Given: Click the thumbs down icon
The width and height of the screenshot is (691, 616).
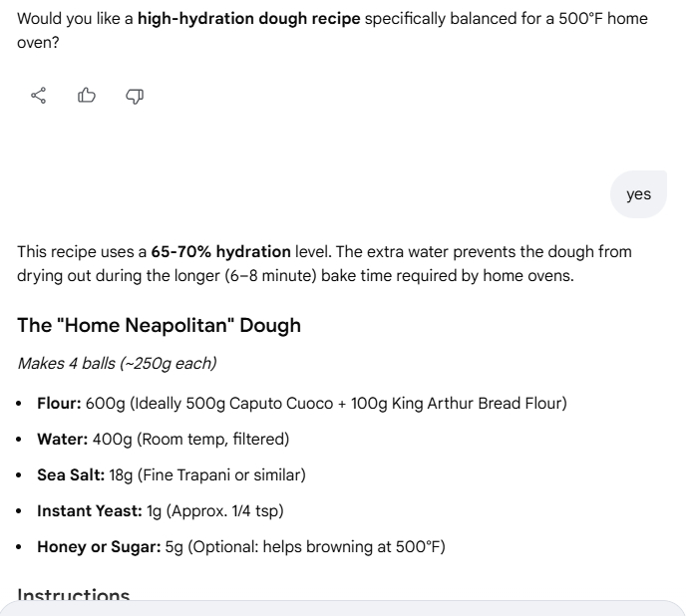Looking at the screenshot, I should click(135, 96).
